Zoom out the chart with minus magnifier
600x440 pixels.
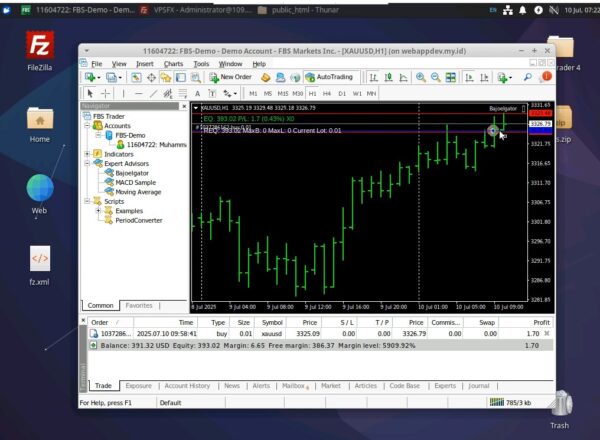point(435,78)
